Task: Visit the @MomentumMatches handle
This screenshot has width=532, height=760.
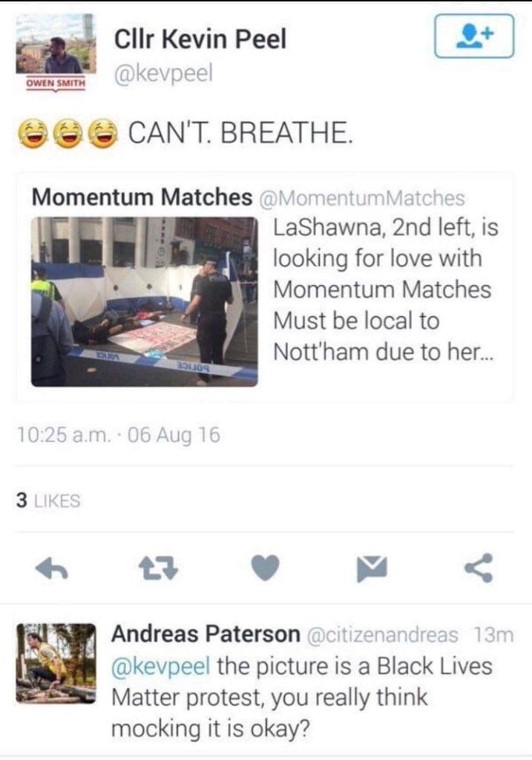Action: (x=362, y=198)
